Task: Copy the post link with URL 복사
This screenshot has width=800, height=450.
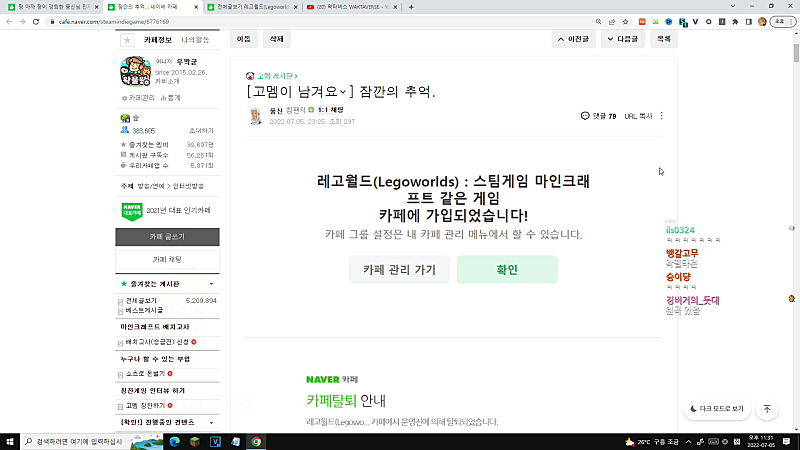Action: coord(638,116)
